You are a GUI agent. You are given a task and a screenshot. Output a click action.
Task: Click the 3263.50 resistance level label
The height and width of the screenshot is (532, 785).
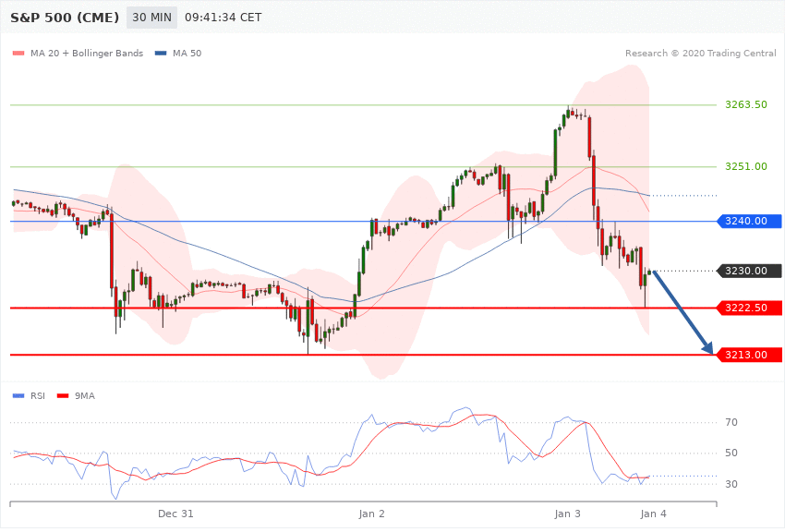[746, 104]
